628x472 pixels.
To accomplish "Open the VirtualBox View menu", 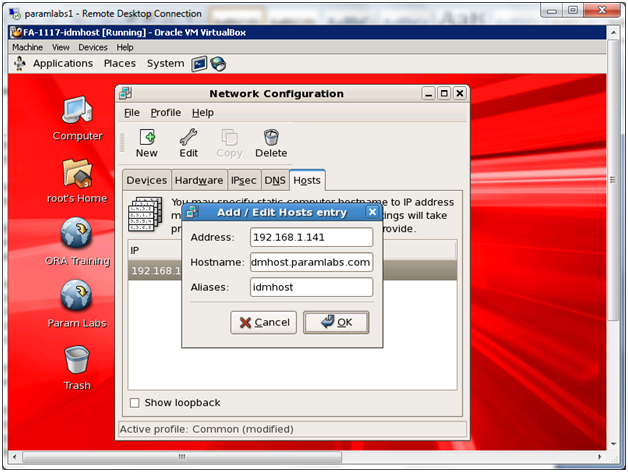I will 60,47.
